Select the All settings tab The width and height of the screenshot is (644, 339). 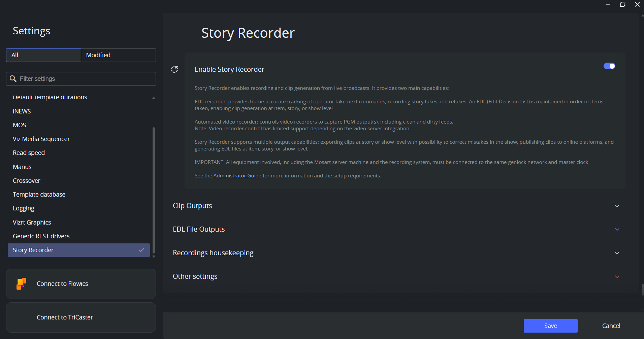[x=43, y=55]
